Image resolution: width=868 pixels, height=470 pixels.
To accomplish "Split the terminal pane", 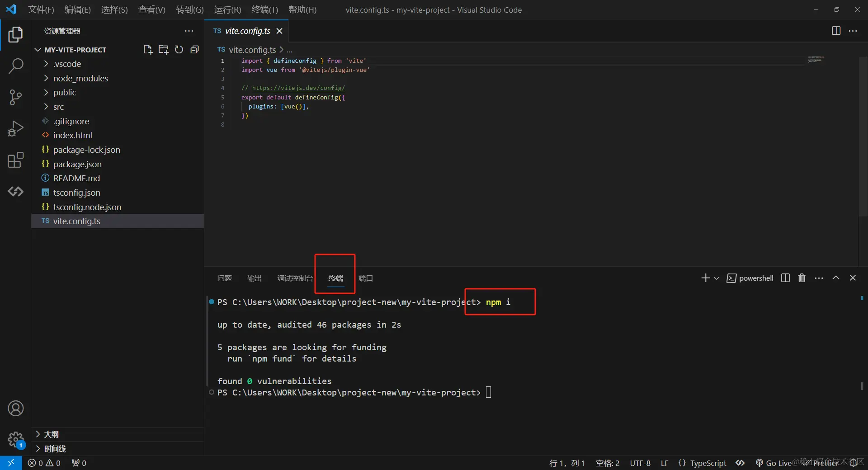I will coord(785,278).
